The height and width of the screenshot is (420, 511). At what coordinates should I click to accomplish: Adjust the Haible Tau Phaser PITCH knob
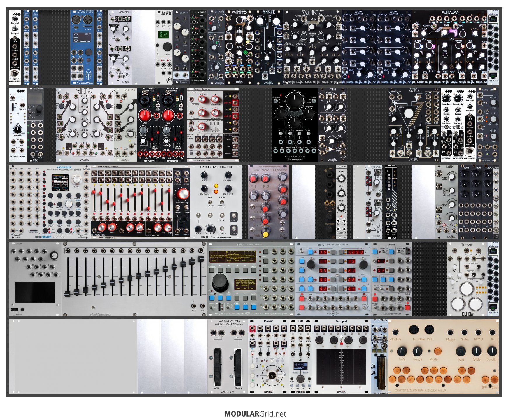click(x=204, y=175)
